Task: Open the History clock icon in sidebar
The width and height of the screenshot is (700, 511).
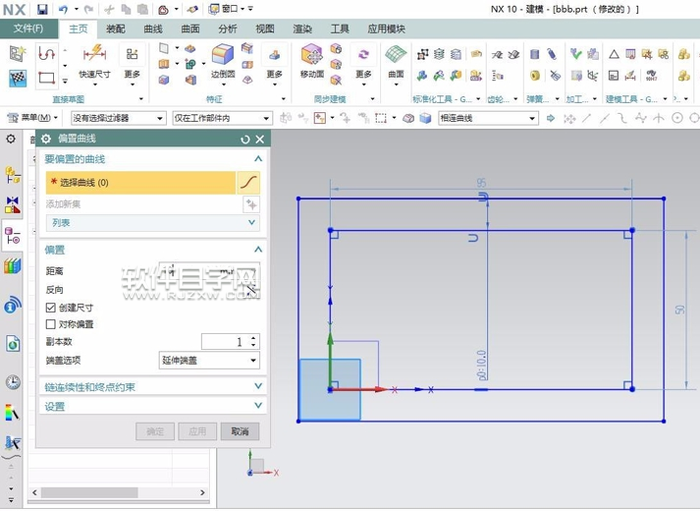Action: pyautogui.click(x=13, y=381)
